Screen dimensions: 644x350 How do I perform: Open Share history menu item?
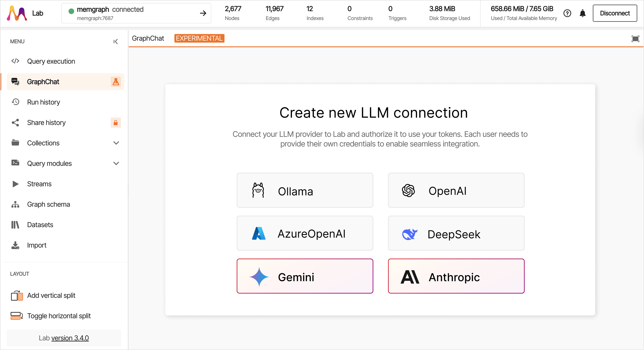pos(65,123)
